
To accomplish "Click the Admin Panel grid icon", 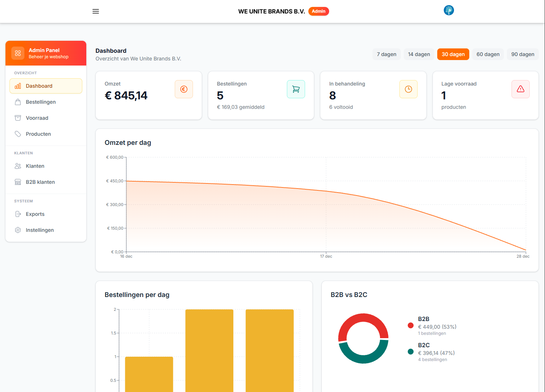I will (17, 53).
